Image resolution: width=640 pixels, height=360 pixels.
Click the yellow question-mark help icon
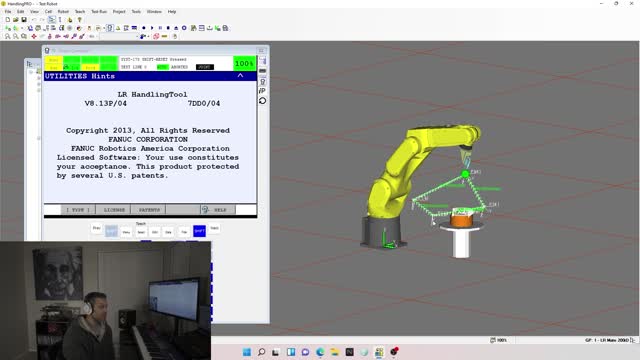click(x=80, y=20)
